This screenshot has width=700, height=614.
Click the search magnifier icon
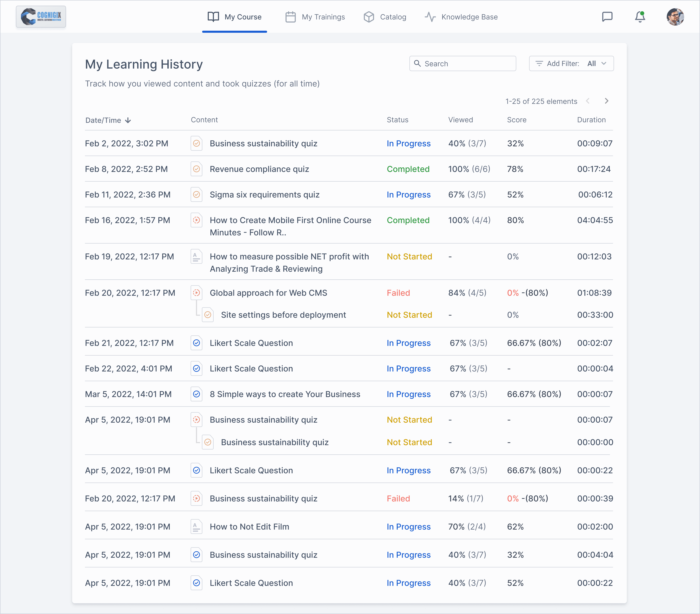click(x=417, y=63)
